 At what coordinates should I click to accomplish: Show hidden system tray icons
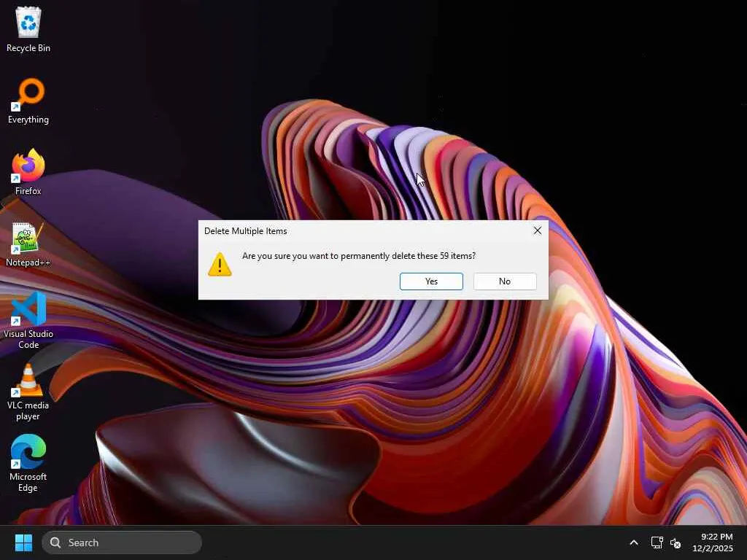[x=634, y=542]
